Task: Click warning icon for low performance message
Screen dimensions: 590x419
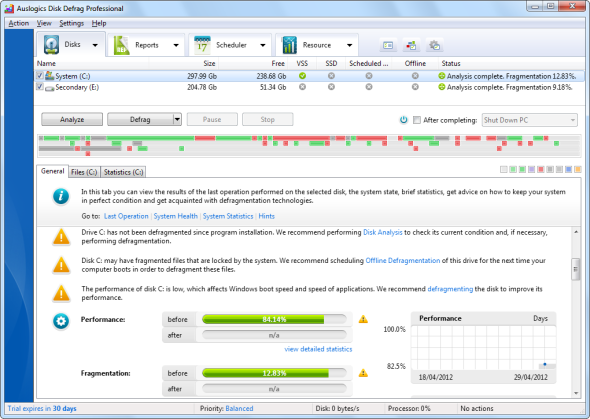Action: (x=61, y=293)
